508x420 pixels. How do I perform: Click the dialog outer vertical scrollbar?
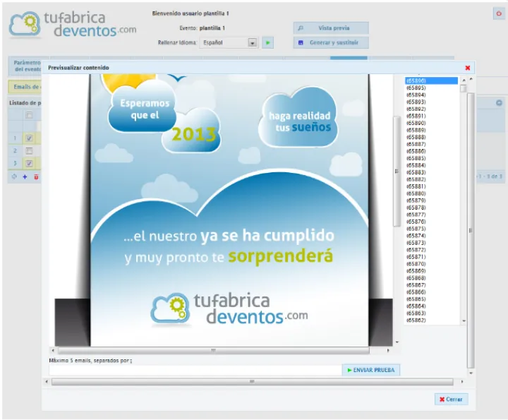[x=471, y=230]
